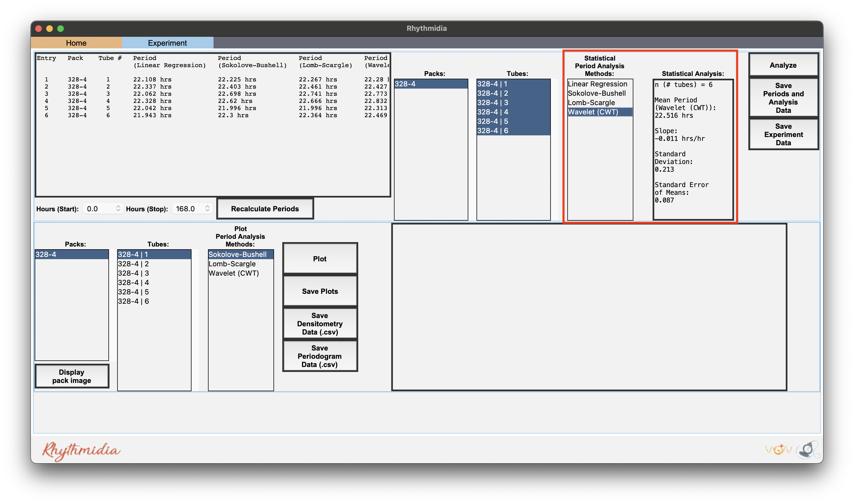Select tube 328-4 | 3 in plot Tubes list
Screen dimensions: 854x504
tap(154, 273)
